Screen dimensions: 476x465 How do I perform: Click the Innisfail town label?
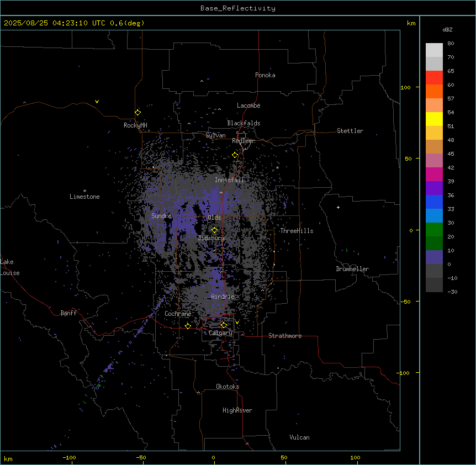229,180
